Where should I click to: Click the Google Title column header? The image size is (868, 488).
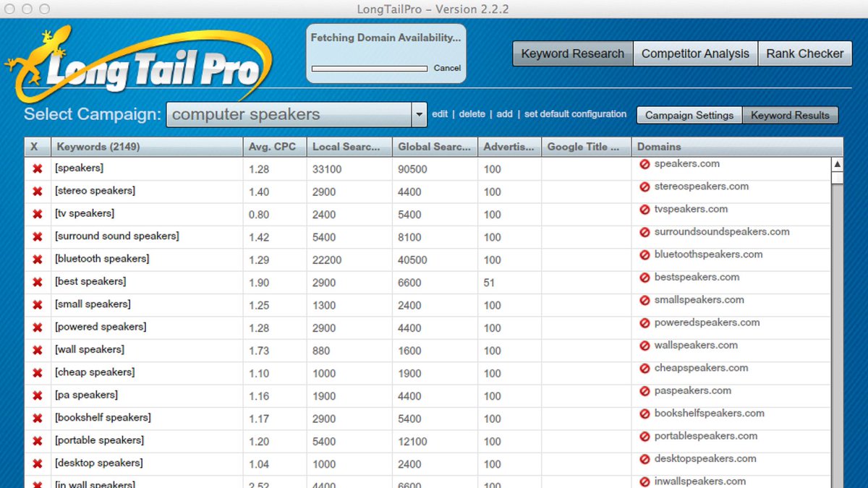586,147
